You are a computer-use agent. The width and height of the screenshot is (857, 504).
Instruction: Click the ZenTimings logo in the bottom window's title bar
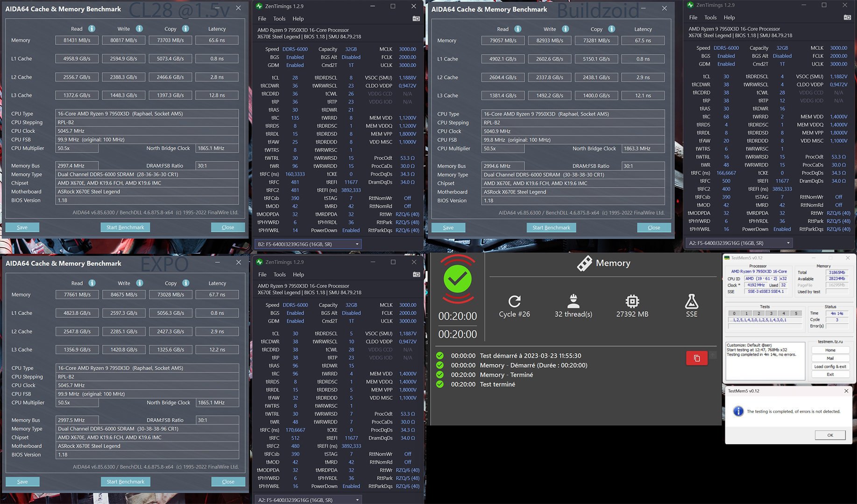pos(260,262)
